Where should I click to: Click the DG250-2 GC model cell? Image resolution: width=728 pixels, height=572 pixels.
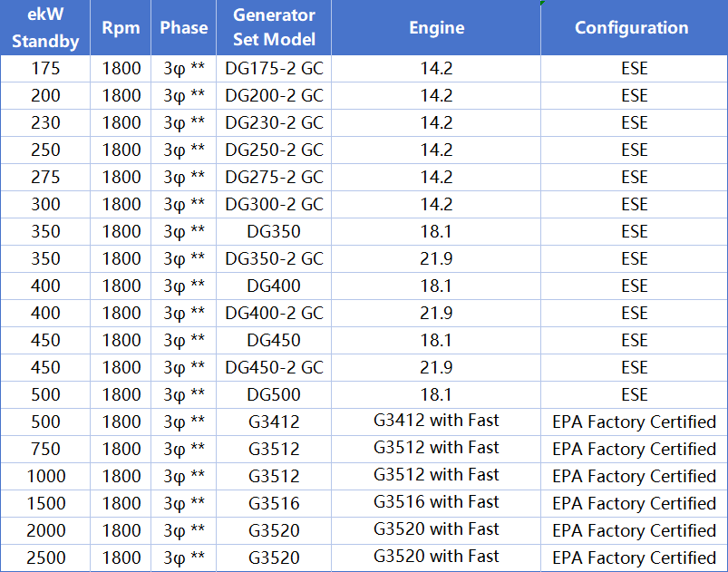pyautogui.click(x=274, y=150)
